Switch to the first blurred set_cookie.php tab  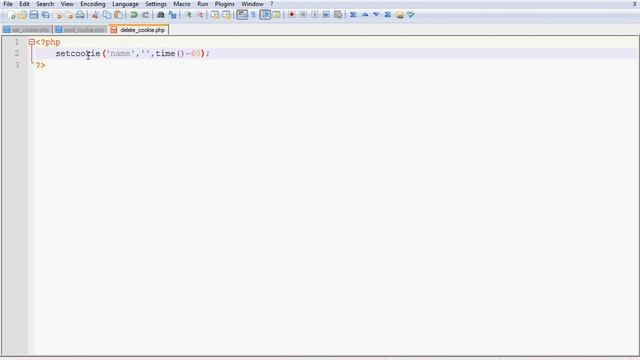[27, 30]
